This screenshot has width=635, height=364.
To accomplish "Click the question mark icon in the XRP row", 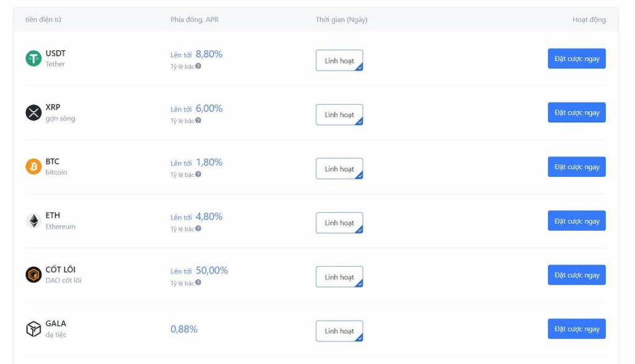I will tap(197, 120).
